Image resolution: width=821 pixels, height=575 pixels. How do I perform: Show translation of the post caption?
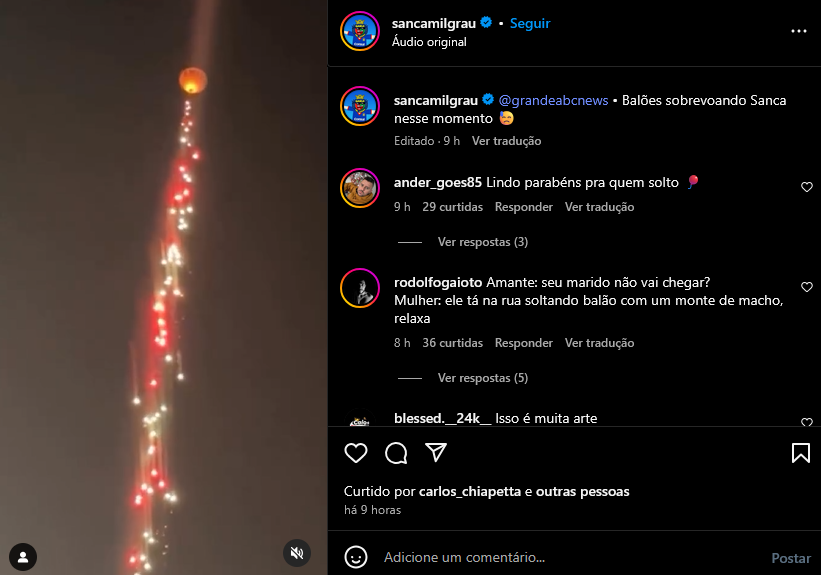click(x=506, y=141)
